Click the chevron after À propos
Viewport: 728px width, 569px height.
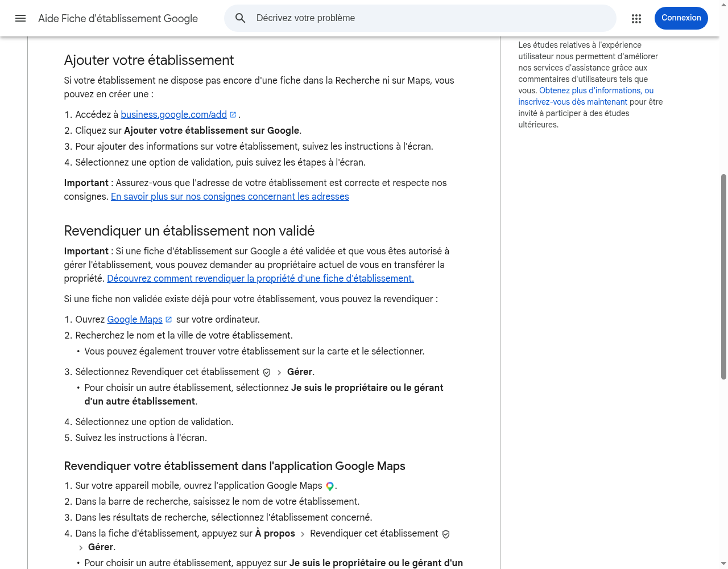303,534
